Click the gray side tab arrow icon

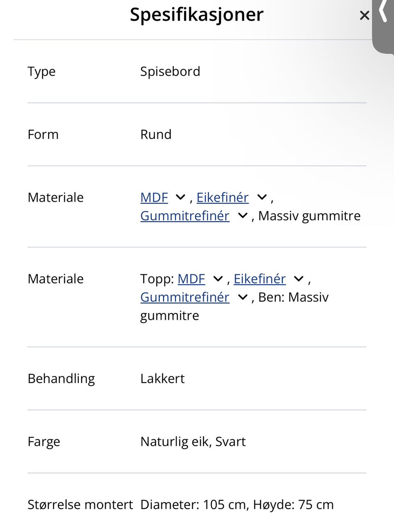pos(383,12)
